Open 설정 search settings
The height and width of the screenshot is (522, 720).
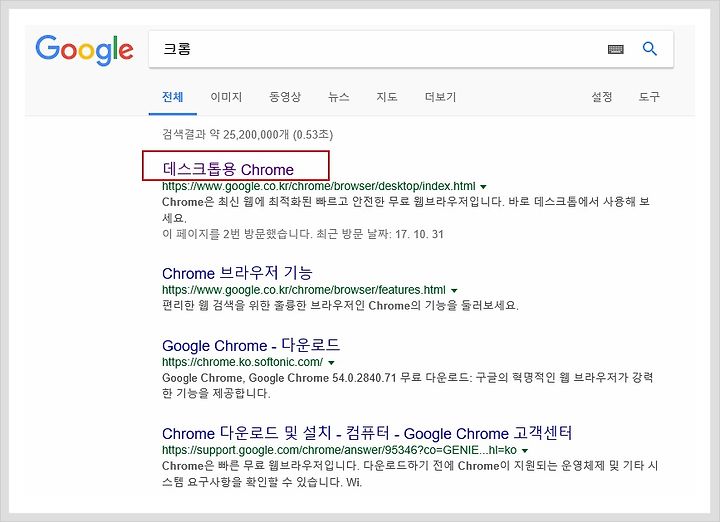coord(602,97)
